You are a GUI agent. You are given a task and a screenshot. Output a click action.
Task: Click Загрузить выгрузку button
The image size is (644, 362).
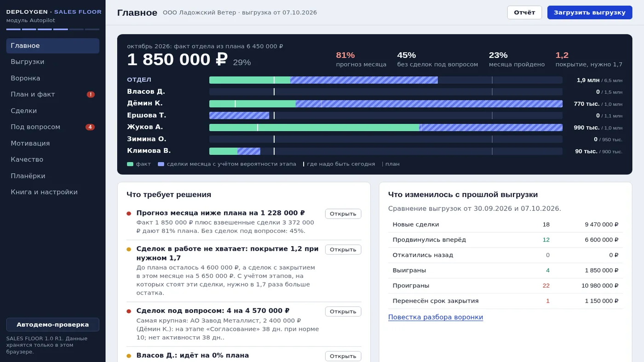590,12
